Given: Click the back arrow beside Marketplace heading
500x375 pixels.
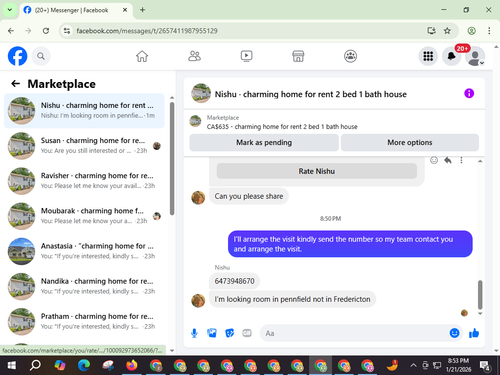Looking at the screenshot, I should pyautogui.click(x=16, y=83).
